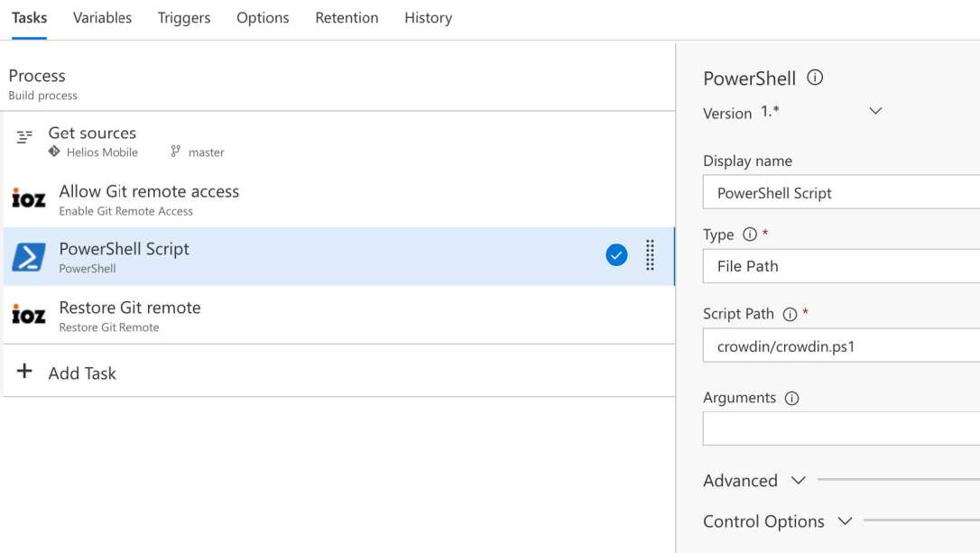Click the ioz icon beside Restore Git remote

point(29,314)
